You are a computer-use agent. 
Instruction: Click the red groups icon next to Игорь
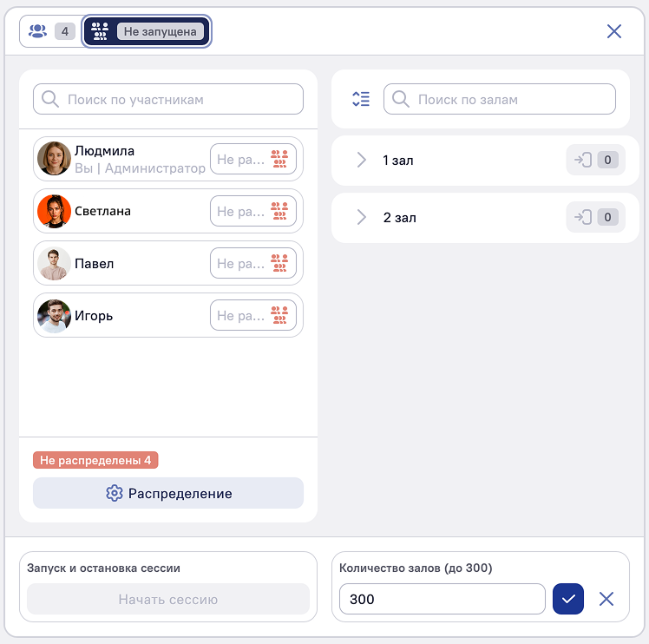tap(279, 315)
